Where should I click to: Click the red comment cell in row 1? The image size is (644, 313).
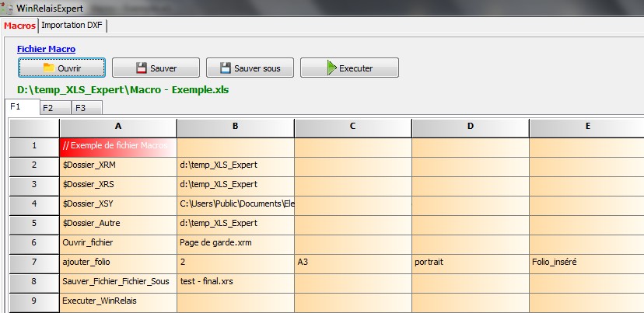[117, 145]
